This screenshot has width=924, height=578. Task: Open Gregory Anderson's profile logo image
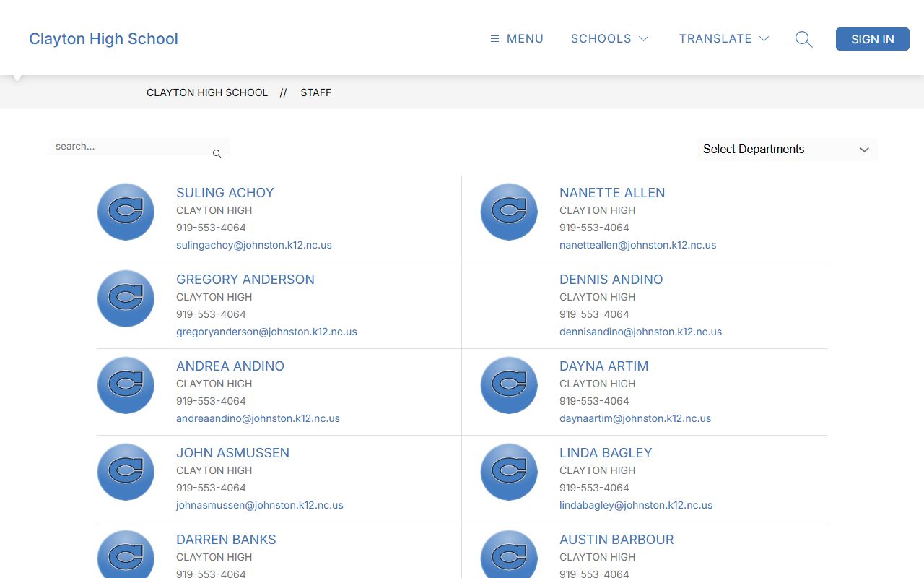pyautogui.click(x=126, y=298)
